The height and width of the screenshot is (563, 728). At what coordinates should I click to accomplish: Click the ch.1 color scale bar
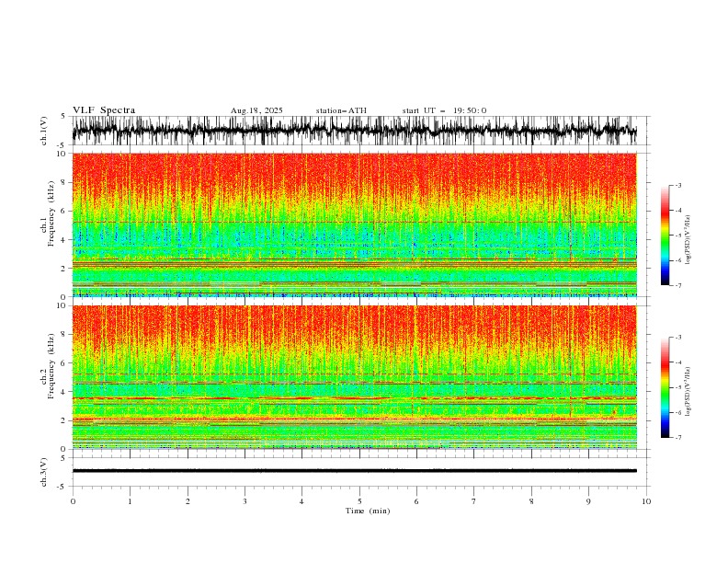click(665, 236)
